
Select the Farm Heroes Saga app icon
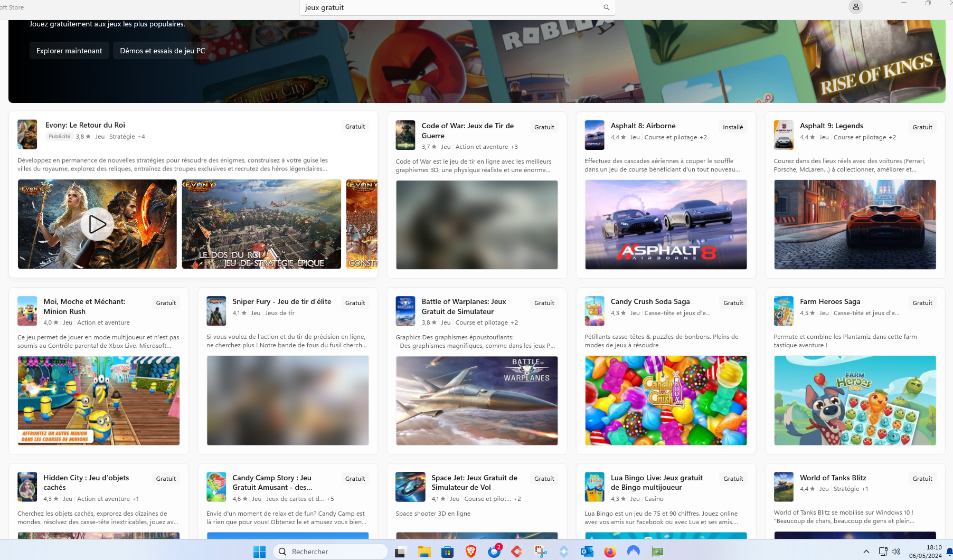click(x=784, y=311)
